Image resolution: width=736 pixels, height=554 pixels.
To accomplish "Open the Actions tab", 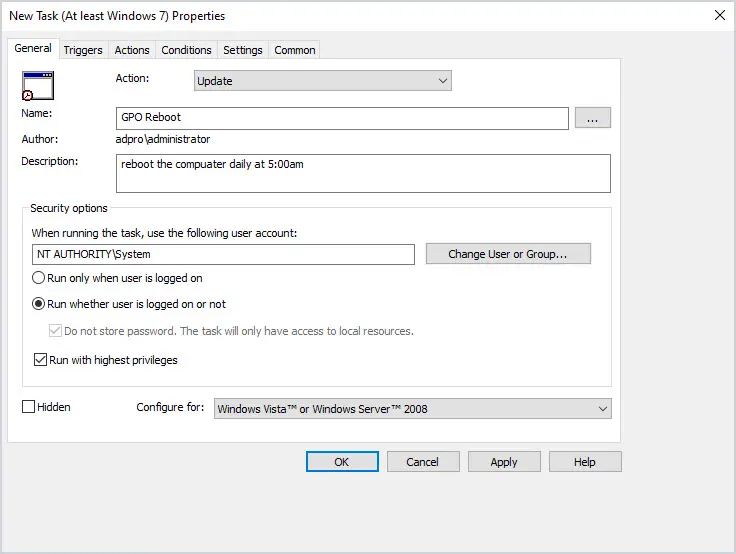I will click(x=132, y=50).
